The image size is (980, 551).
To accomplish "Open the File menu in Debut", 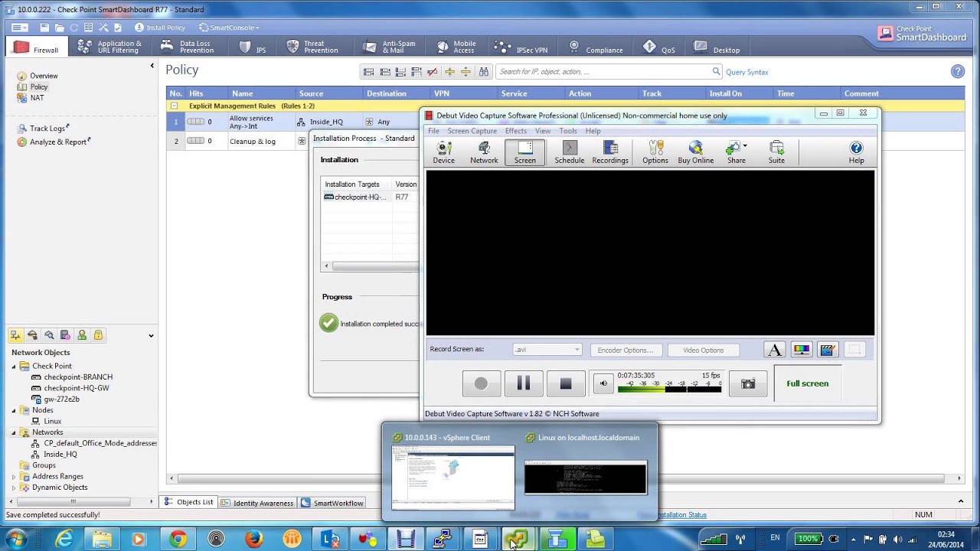I will 433,131.
